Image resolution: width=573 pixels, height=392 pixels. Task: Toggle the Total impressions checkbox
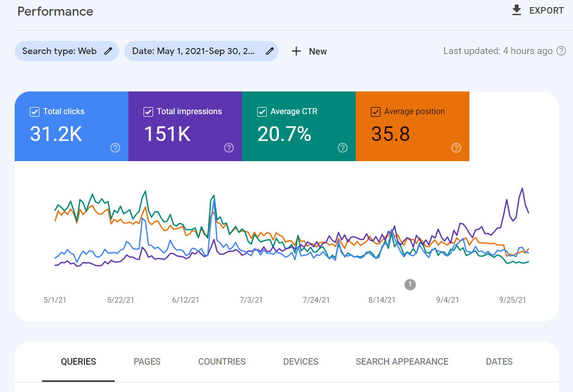(149, 112)
